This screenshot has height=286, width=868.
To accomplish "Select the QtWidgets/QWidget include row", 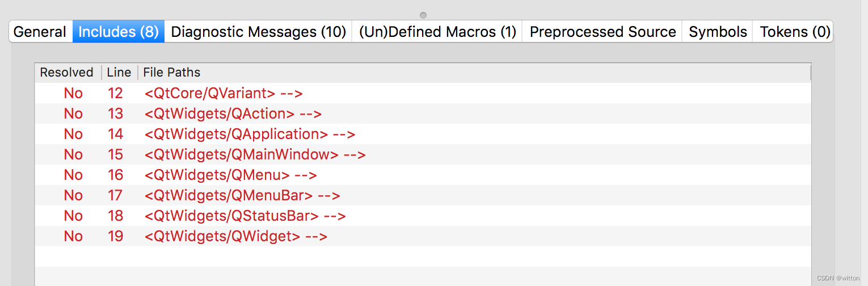I will pos(235,237).
